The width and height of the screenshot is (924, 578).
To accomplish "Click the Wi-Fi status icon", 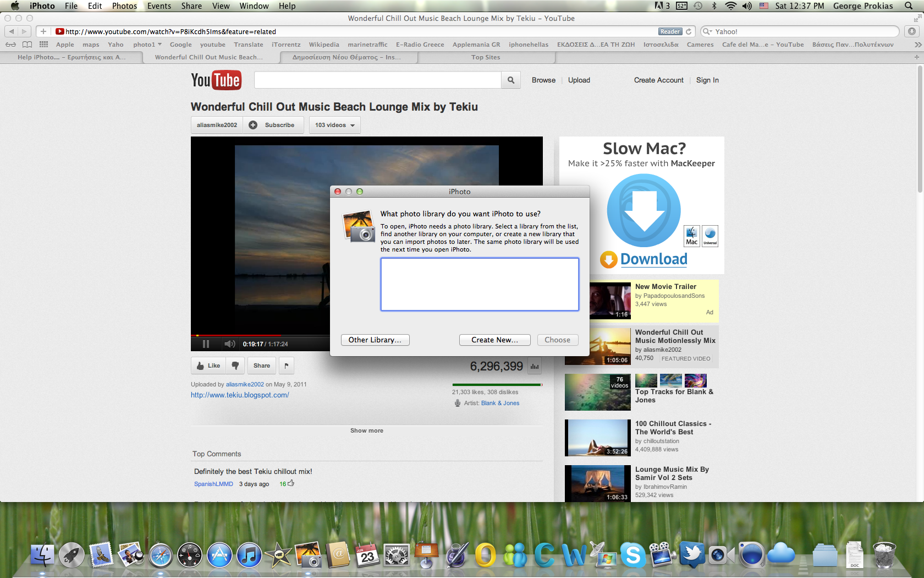I will [730, 6].
